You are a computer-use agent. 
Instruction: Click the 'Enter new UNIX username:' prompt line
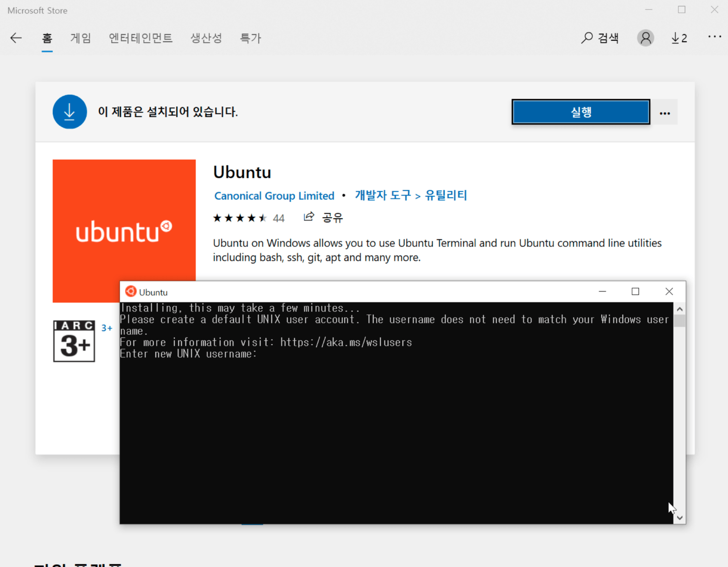(x=188, y=354)
